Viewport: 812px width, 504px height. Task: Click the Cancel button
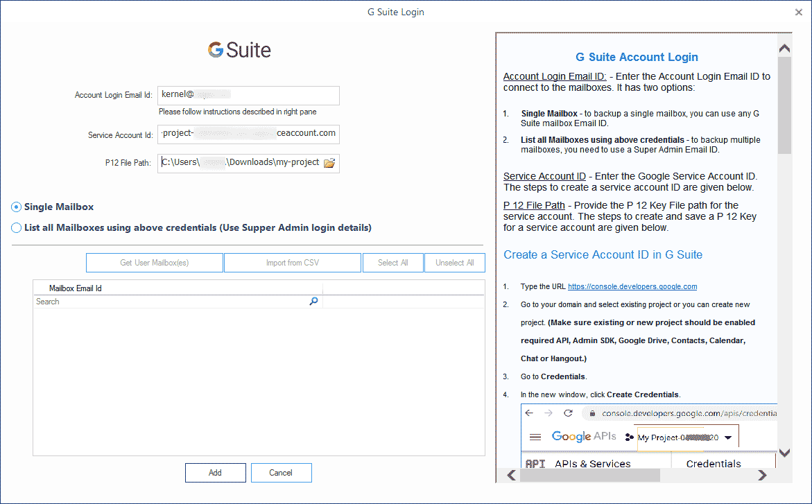(x=282, y=472)
